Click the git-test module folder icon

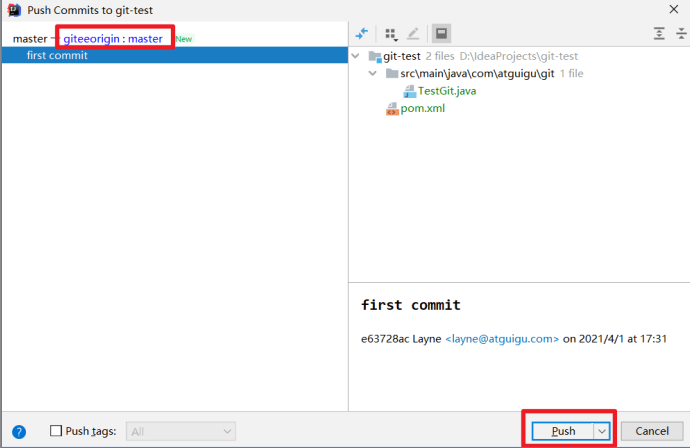(375, 56)
